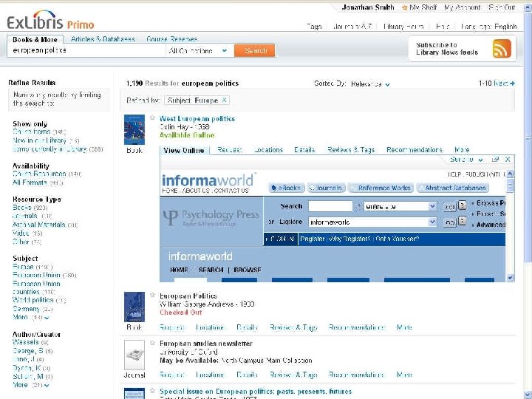Click embedded frame scrollbar up arrow

tap(510, 174)
